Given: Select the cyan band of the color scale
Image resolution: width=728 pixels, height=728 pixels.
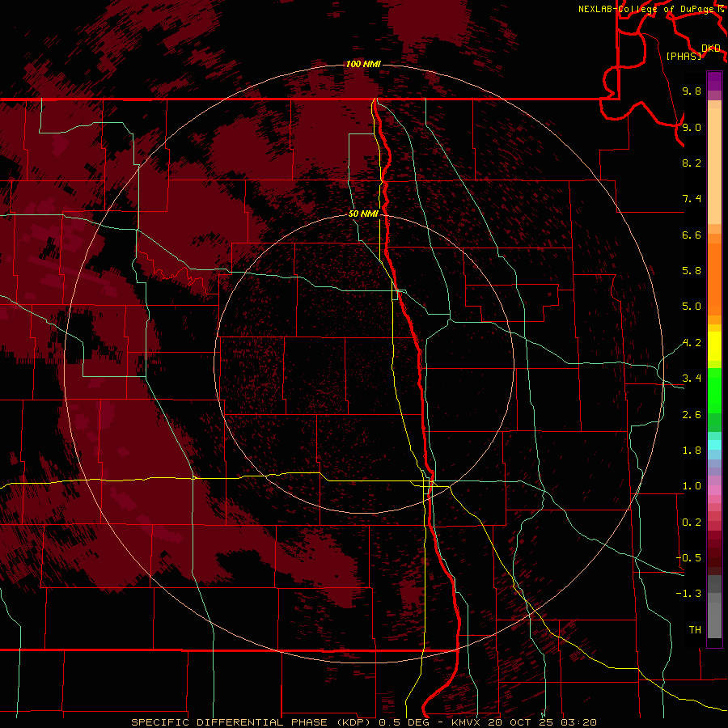Looking at the screenshot, I should [714, 445].
